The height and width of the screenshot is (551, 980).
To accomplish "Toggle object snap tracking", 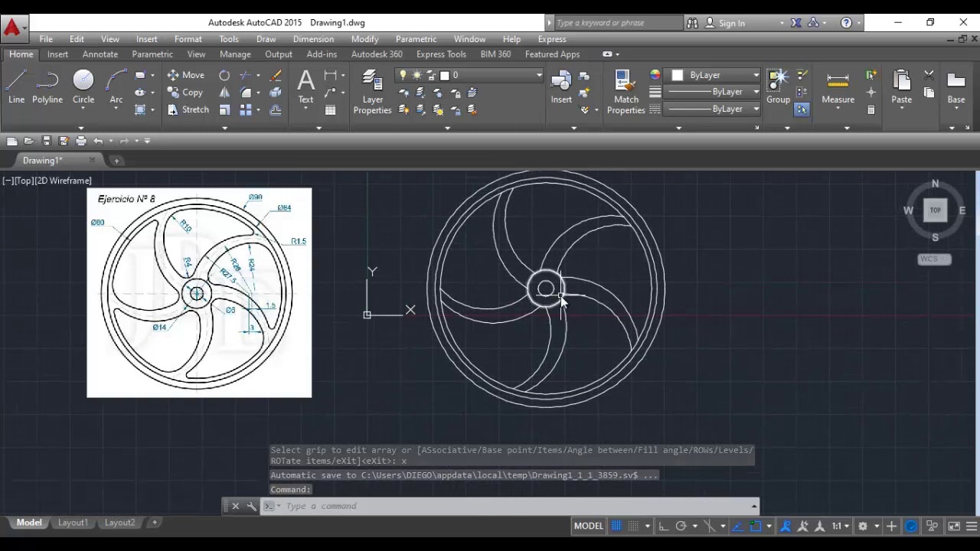I will click(738, 526).
